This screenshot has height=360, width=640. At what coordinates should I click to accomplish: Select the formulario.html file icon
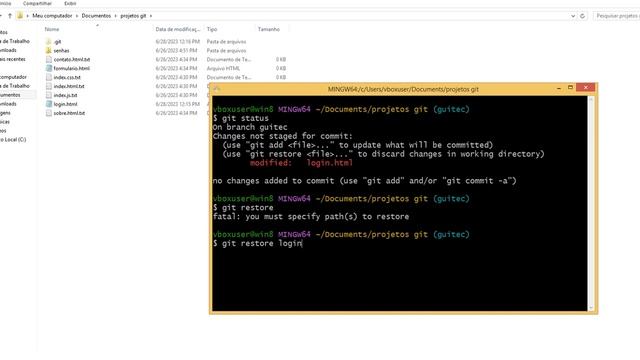(x=49, y=69)
